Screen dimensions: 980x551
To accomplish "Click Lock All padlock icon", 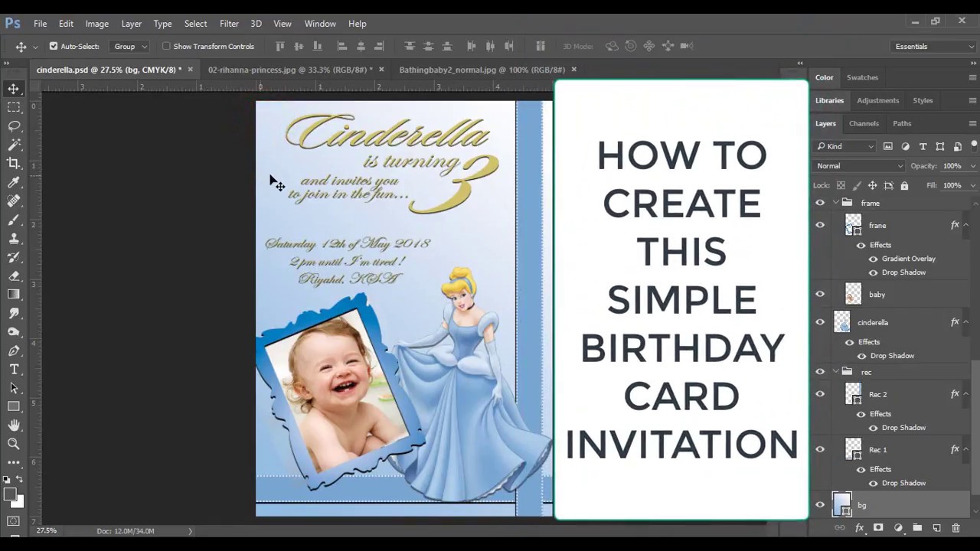I will coord(904,185).
